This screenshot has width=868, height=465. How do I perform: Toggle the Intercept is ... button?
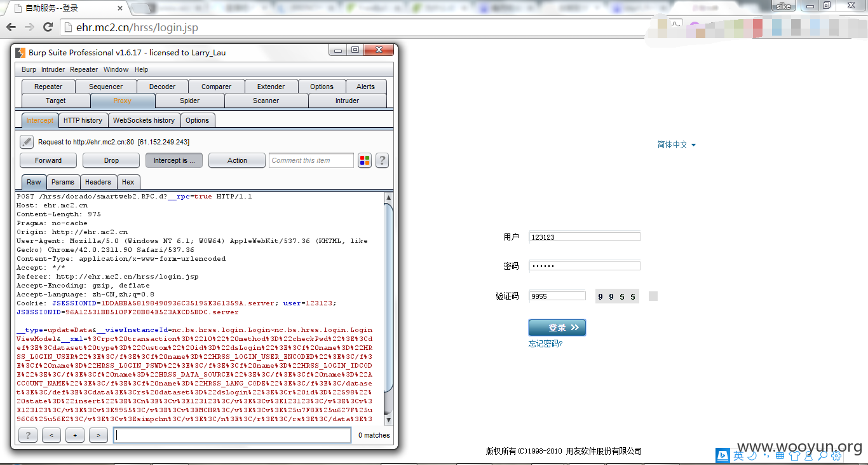174,160
